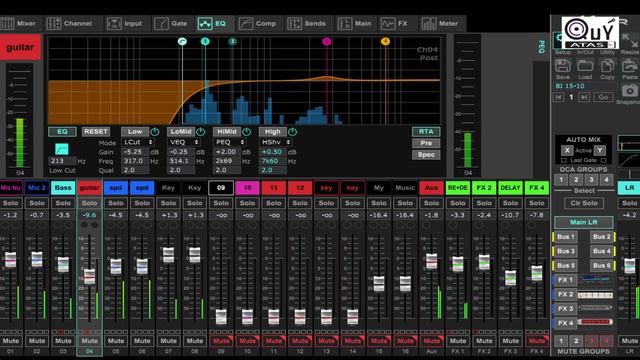Select the FX 1 sends button
The width and height of the screenshot is (640, 360).
[x=565, y=280]
